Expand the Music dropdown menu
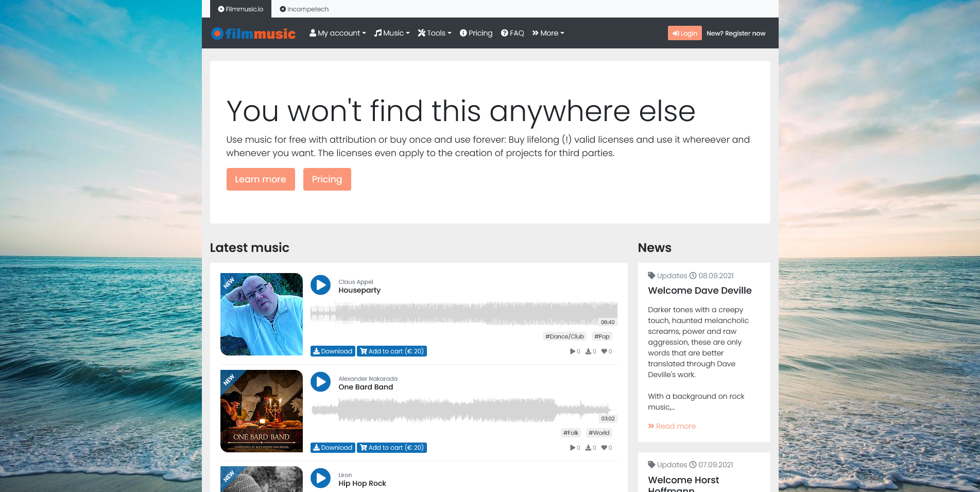This screenshot has width=980, height=492. click(392, 33)
